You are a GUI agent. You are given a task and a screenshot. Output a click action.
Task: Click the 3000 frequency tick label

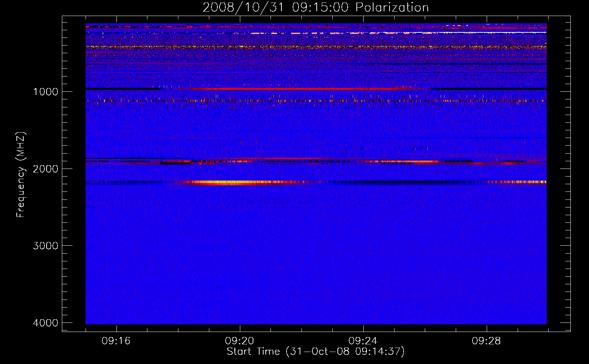coord(46,246)
